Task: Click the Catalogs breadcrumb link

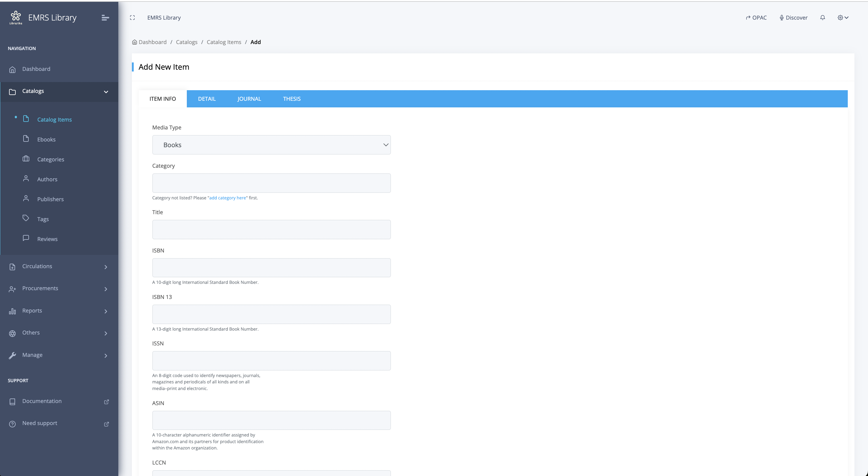Action: pos(186,42)
